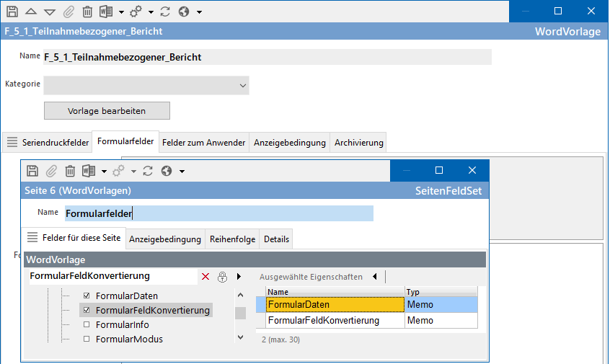The image size is (610, 364).
Task: Open the Kategorie dropdown
Action: [x=242, y=85]
